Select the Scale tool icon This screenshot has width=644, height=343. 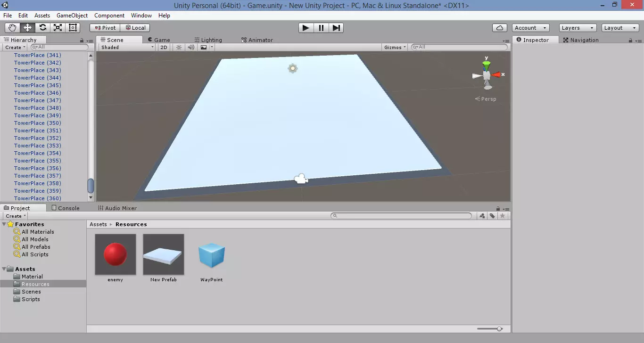pos(58,28)
